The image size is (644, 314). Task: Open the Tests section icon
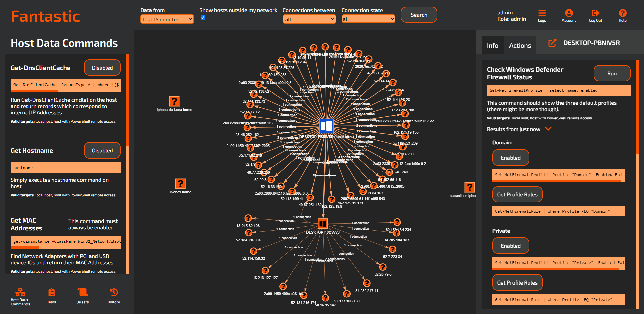tap(51, 296)
